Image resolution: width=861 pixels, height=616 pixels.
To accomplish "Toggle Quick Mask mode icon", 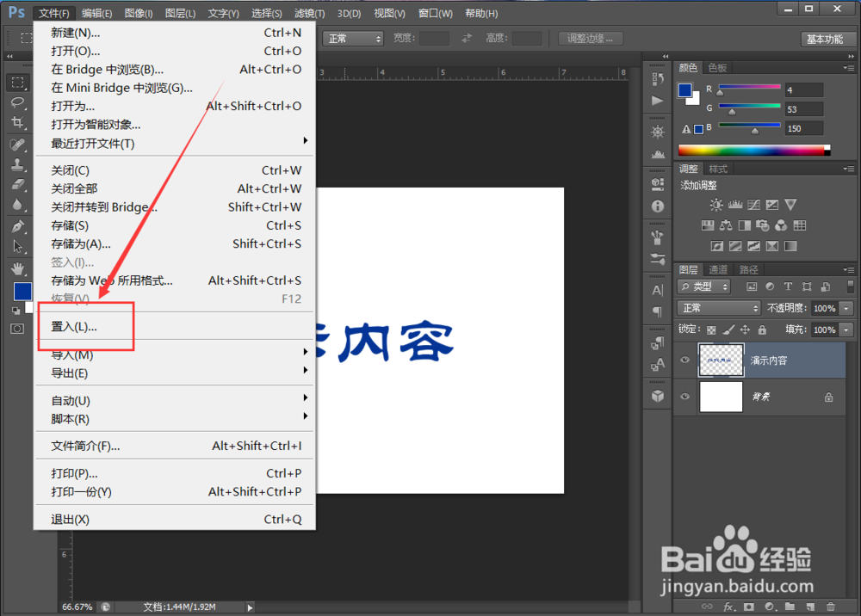I will tap(17, 329).
